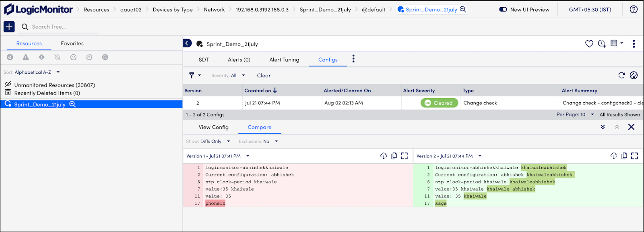Viewport: 644px width, 232px height.
Task: Click Clear filter link
Action: tap(264, 75)
